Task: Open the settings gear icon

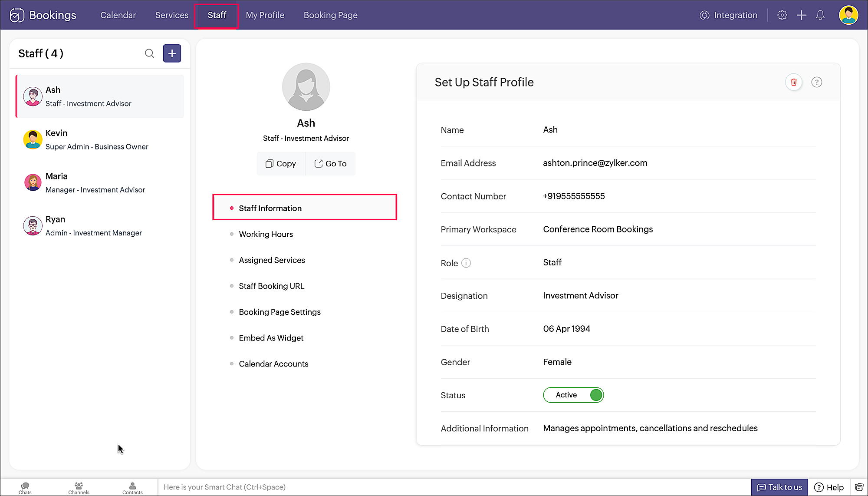Action: (782, 15)
